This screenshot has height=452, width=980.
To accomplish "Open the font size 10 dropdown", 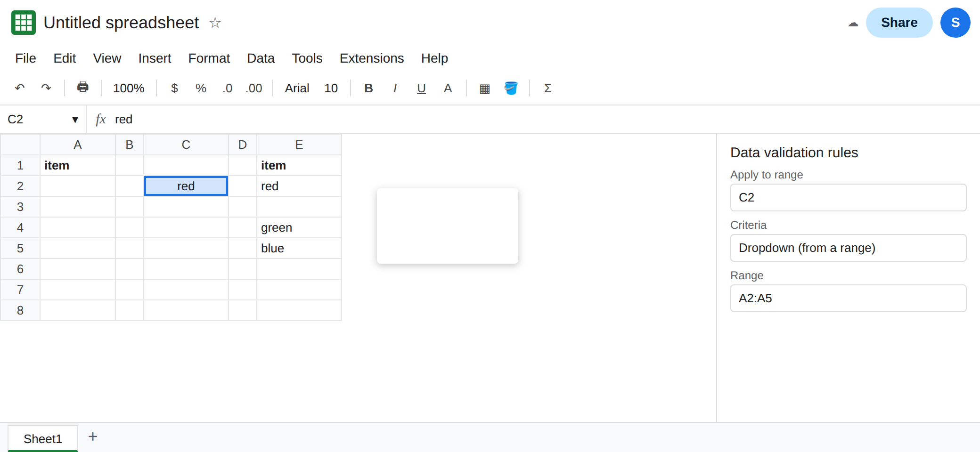I will click(331, 88).
